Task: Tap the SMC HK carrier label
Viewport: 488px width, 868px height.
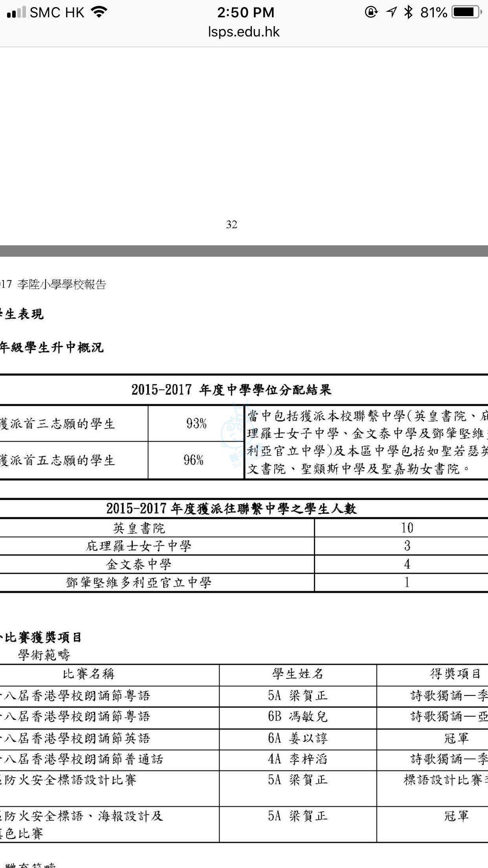Action: [x=57, y=13]
